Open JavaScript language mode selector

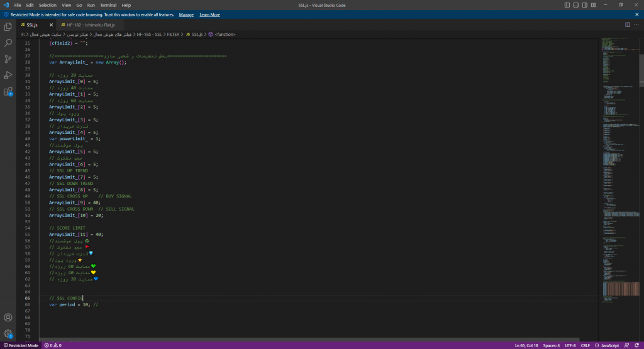click(x=610, y=345)
